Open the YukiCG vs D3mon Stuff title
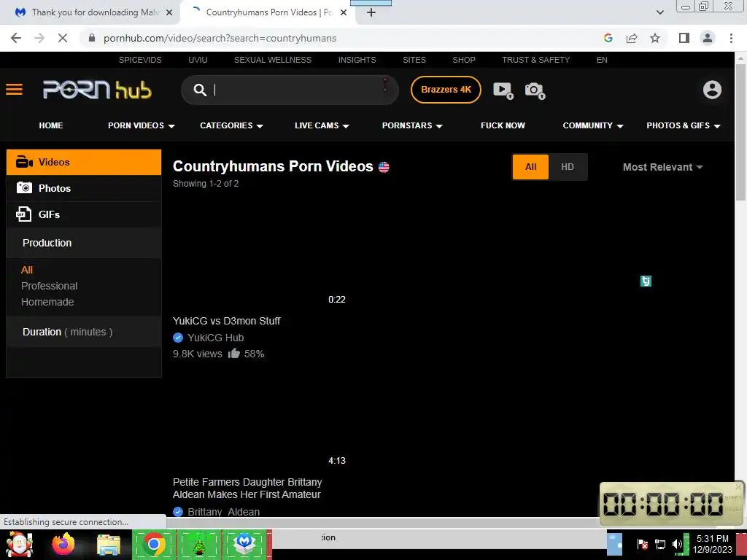This screenshot has height=560, width=747. 226,321
